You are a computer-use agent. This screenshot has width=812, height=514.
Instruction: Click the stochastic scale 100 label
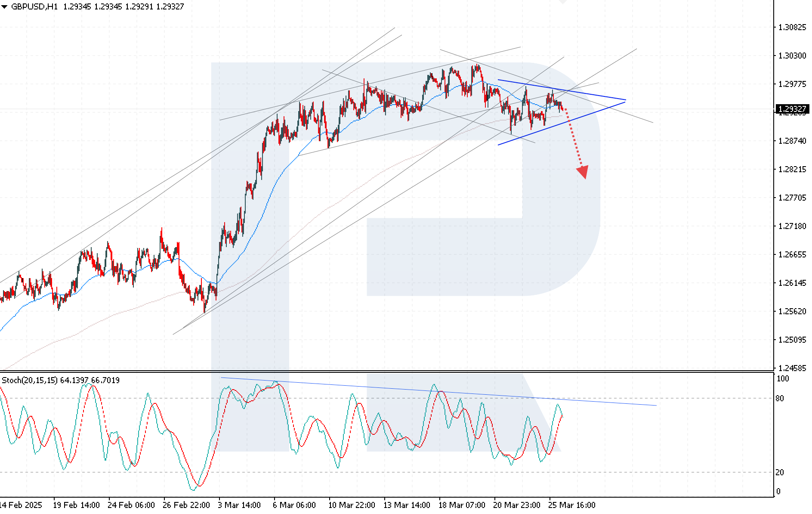(782, 378)
